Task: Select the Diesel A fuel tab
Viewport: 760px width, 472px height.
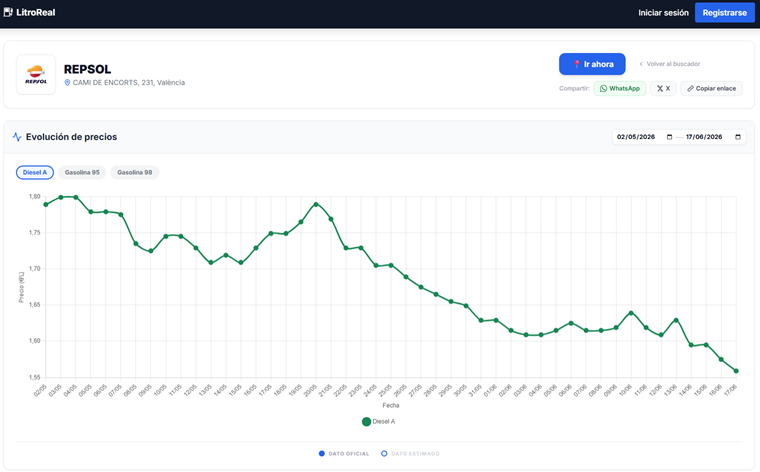Action: click(x=35, y=173)
